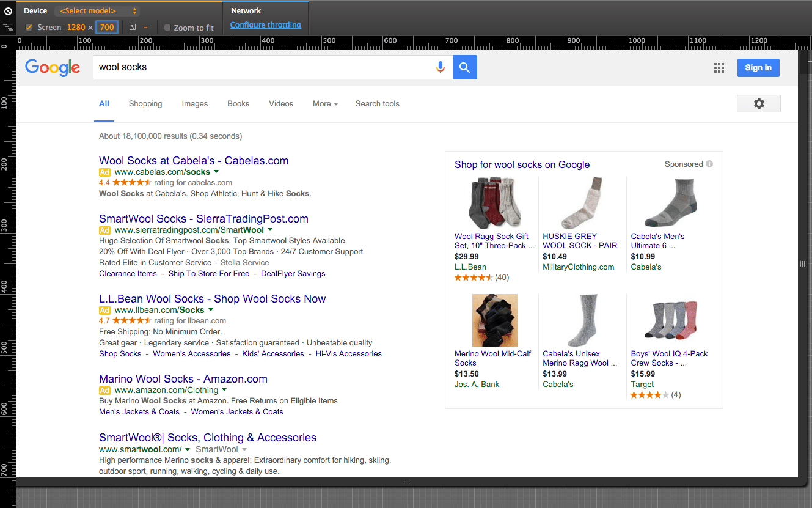The height and width of the screenshot is (508, 812).
Task: Switch to the Videos tab
Action: [x=281, y=104]
